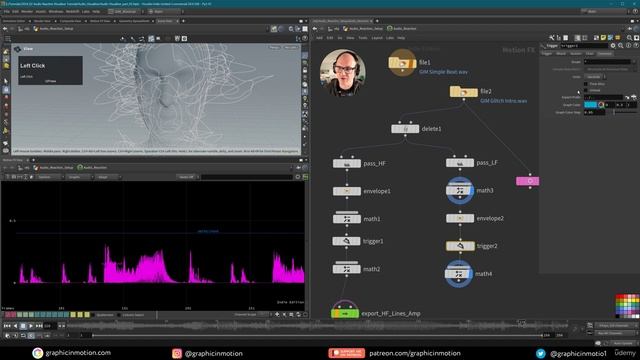The width and height of the screenshot is (640, 360).
Task: Switch to the Motion FX View tab
Action: point(100,21)
